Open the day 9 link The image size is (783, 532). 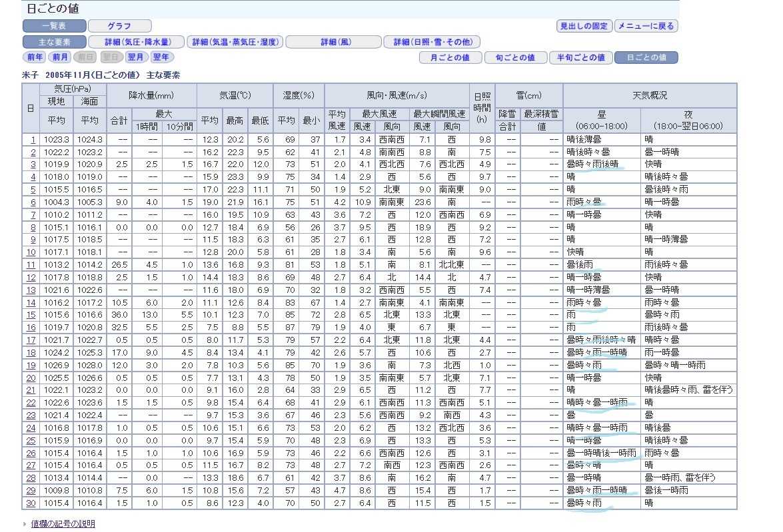(33, 240)
